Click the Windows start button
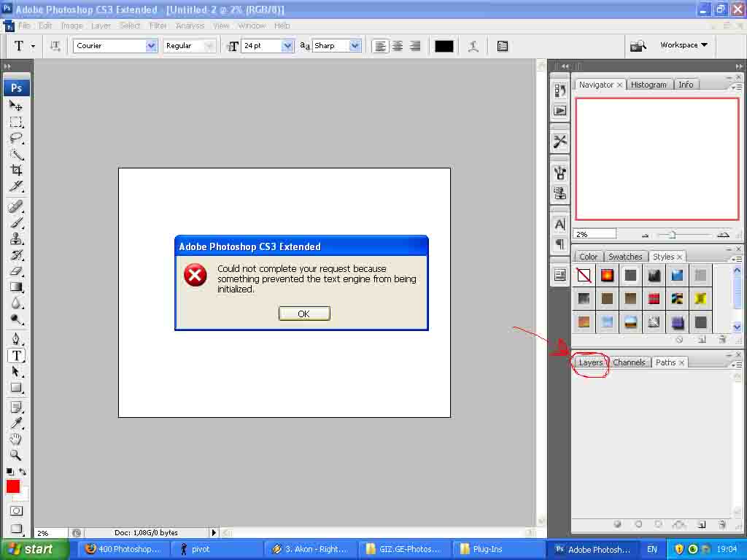The image size is (747, 560). 34,549
